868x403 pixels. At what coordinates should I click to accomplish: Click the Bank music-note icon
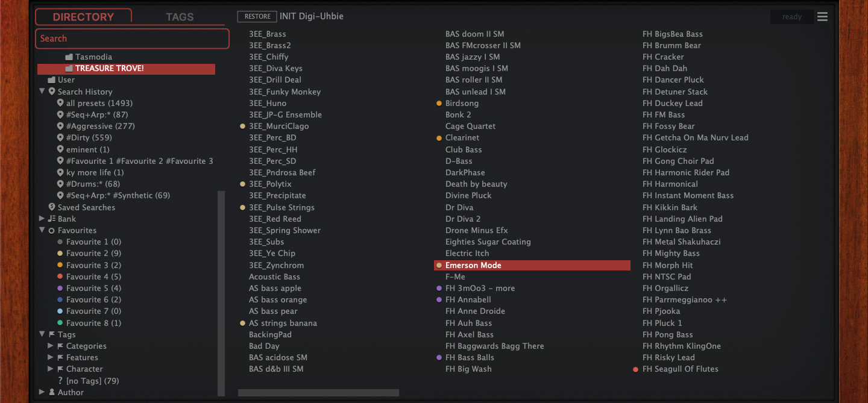click(52, 219)
